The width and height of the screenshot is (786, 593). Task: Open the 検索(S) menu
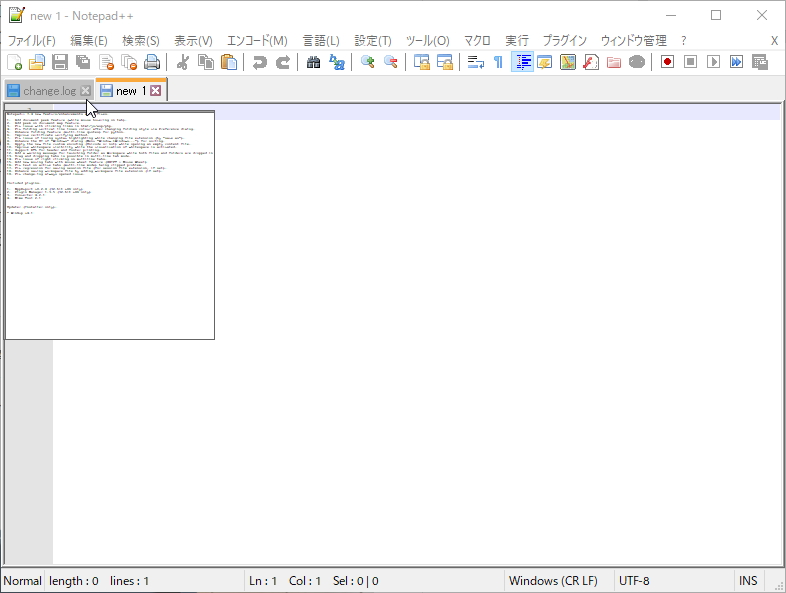coord(141,41)
